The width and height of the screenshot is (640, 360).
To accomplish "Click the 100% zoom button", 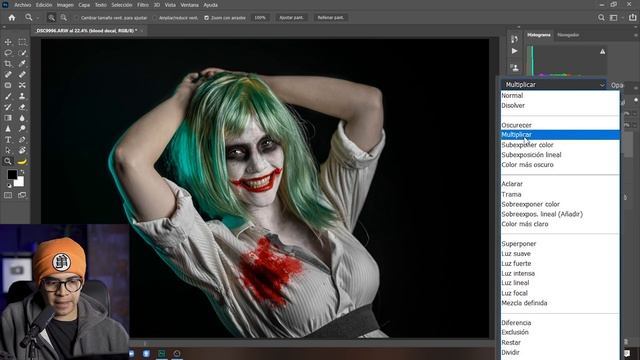I will click(x=260, y=18).
